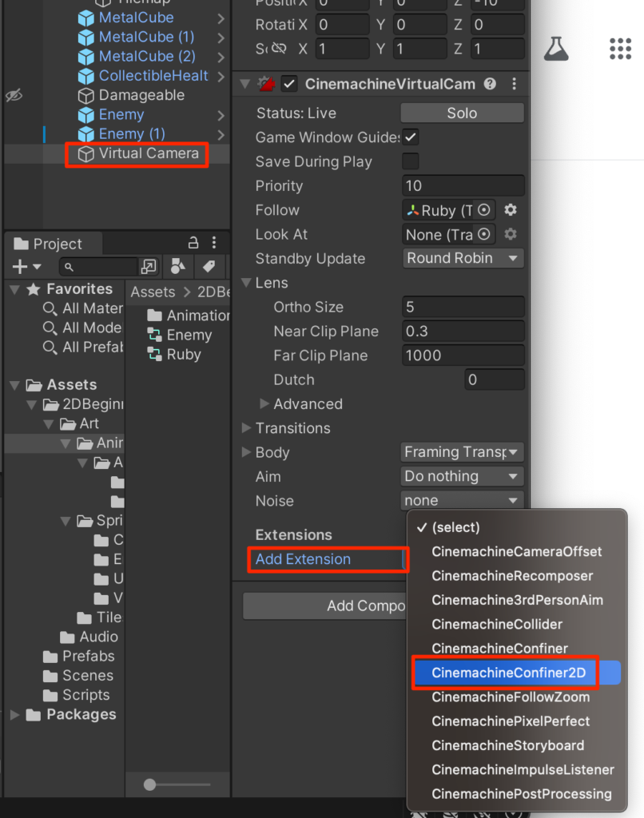This screenshot has width=644, height=818.
Task: Click the flask labs icon
Action: (556, 49)
